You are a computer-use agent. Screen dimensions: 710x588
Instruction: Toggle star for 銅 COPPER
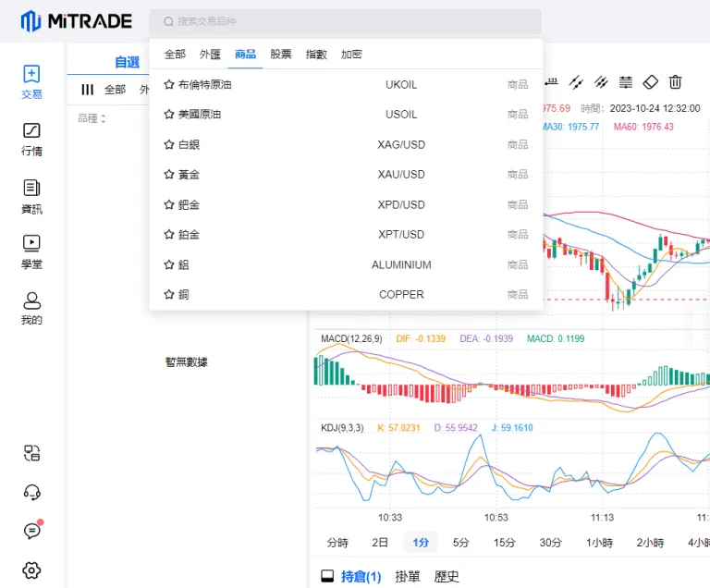coord(169,294)
